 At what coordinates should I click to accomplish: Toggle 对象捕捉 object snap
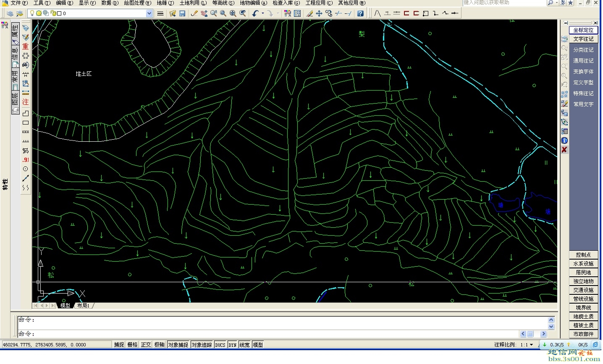[x=178, y=345]
